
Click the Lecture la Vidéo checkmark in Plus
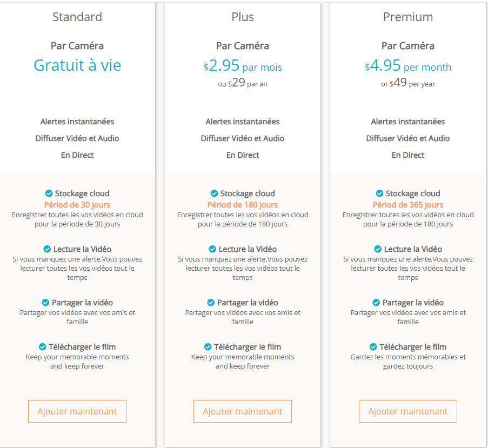point(212,249)
